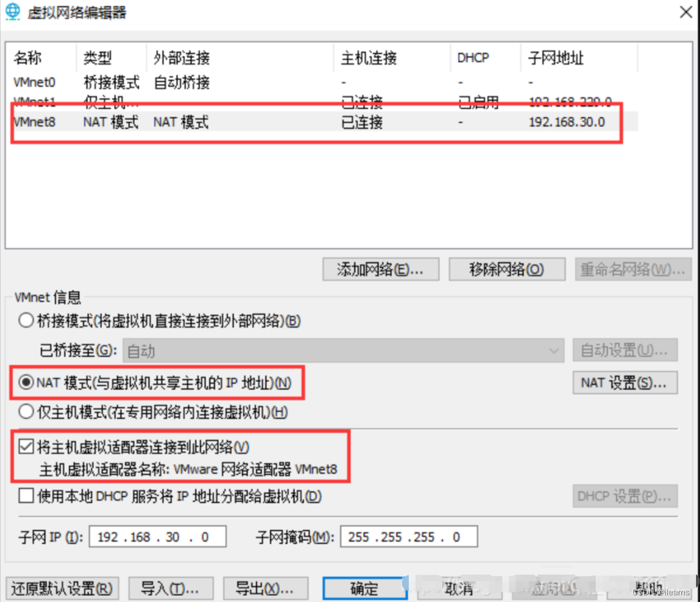The image size is (700, 602).
Task: Click the VMware 网络适配器 VMnet8 adapter name
Action: [255, 469]
